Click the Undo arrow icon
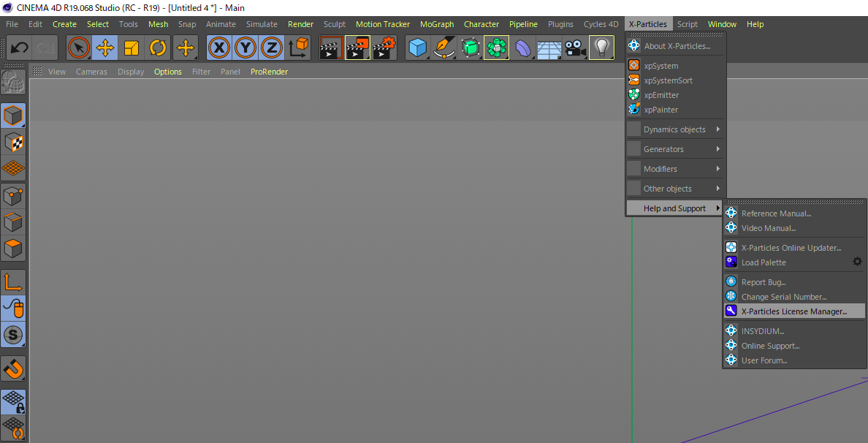 [20, 48]
